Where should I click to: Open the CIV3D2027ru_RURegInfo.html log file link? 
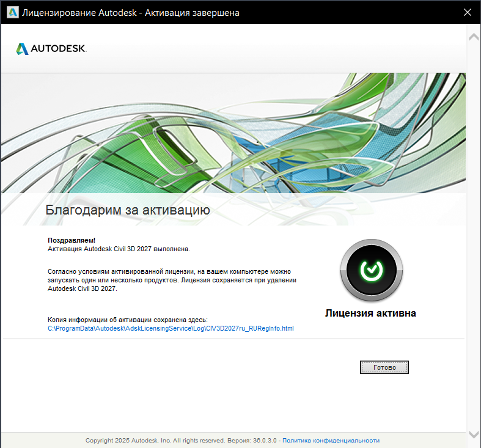(171, 328)
